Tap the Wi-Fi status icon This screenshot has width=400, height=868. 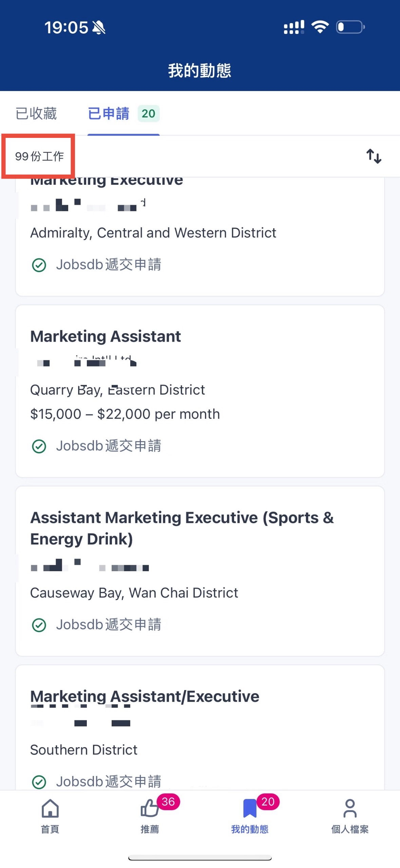320,27
